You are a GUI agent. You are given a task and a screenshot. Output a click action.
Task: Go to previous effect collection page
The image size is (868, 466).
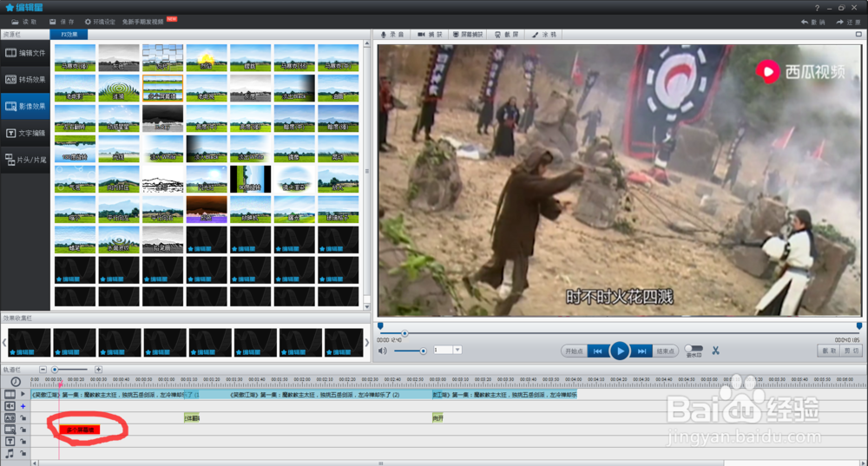pyautogui.click(x=3, y=343)
